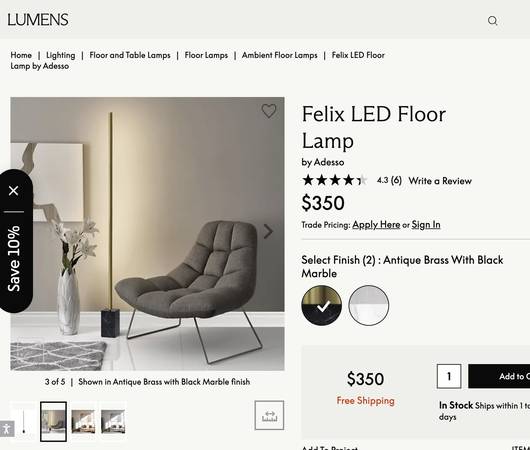Open accessibility options icon
Screen dimensions: 530x450
point(6,429)
